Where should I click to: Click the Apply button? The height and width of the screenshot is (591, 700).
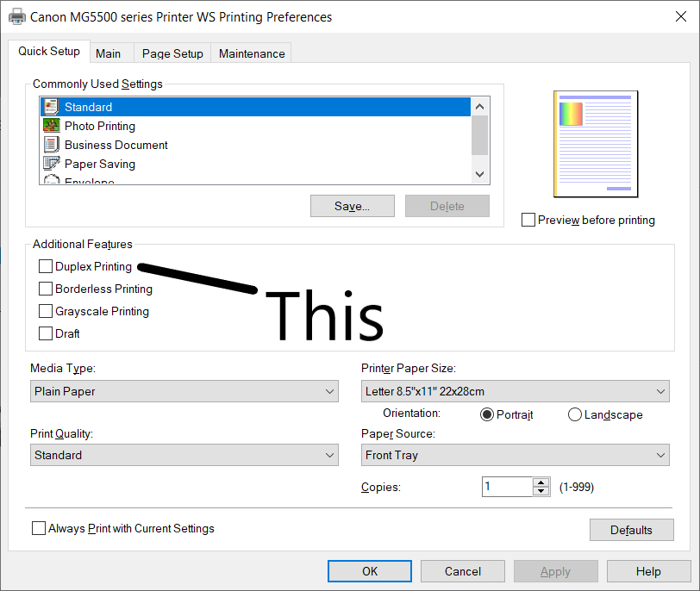(x=556, y=571)
